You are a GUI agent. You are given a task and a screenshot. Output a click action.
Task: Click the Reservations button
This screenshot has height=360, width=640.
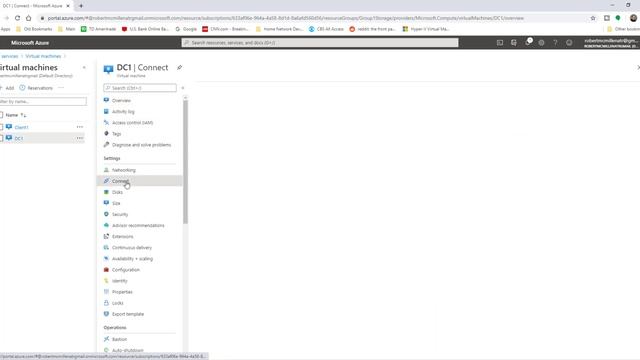(36, 88)
